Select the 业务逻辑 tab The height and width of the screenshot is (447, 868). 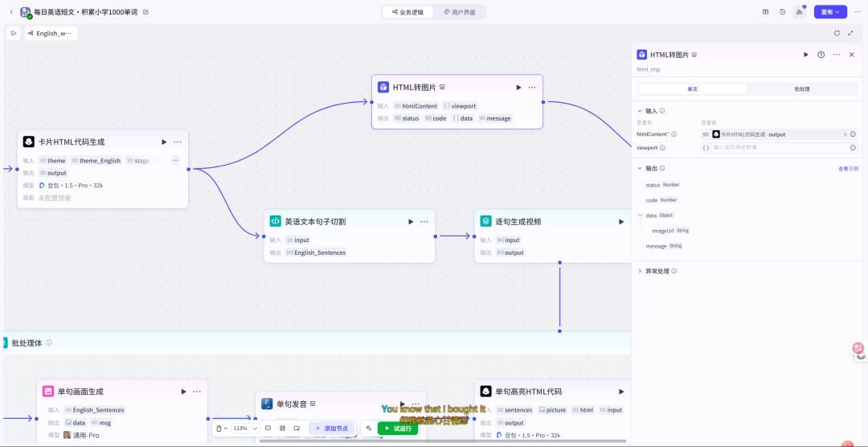[x=407, y=11]
